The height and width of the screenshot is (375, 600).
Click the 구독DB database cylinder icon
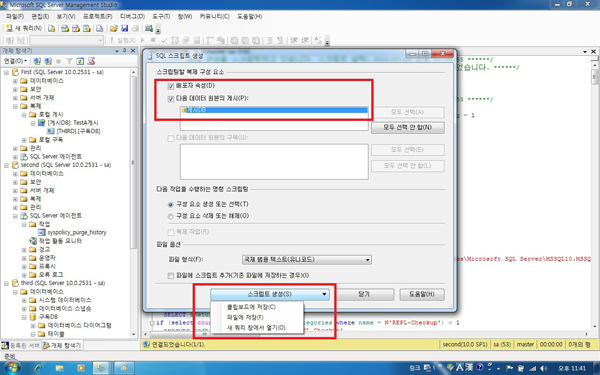[33, 317]
